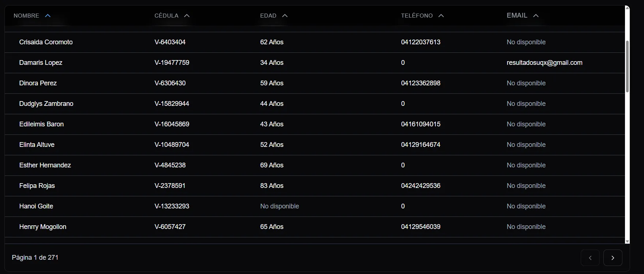Click the vertical scrollbar thumb
The height and width of the screenshot is (274, 644).
click(x=627, y=66)
